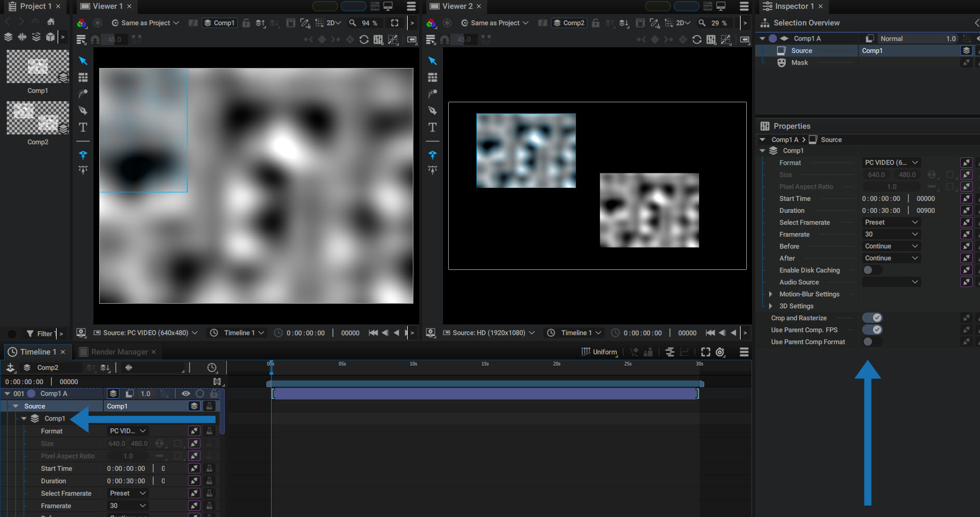Toggle Enable Disk Caching switch
The width and height of the screenshot is (980, 517).
(872, 270)
